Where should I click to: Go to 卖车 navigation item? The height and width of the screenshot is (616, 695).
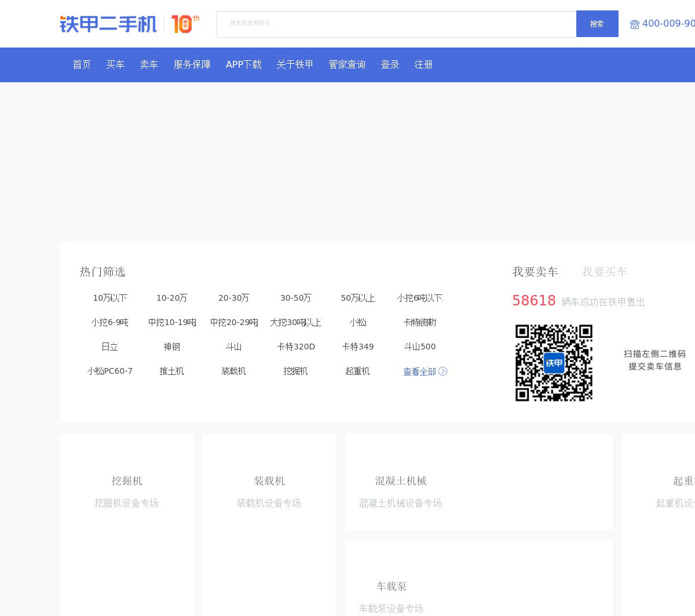149,65
